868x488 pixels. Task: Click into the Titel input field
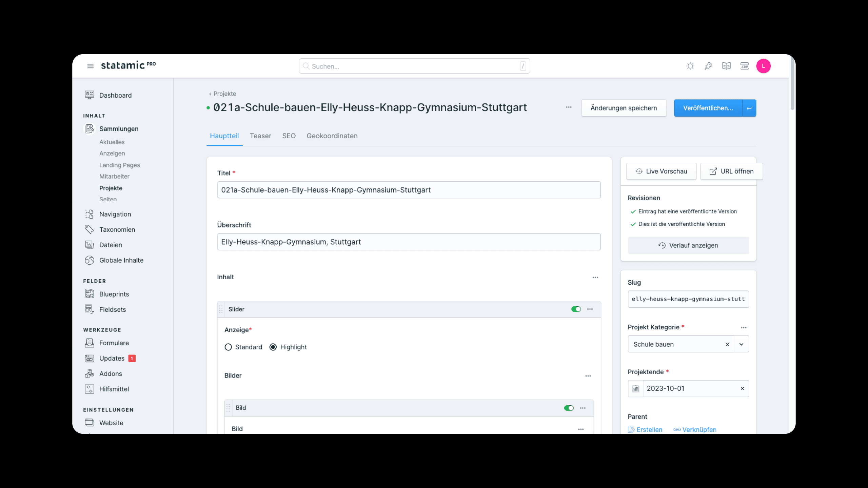(409, 190)
